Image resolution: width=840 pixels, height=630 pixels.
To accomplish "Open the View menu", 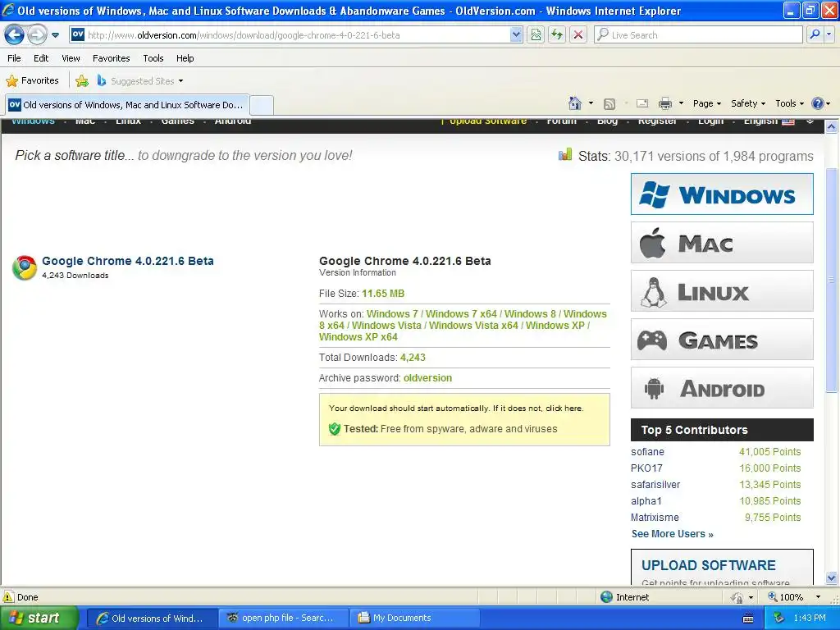I will [71, 58].
